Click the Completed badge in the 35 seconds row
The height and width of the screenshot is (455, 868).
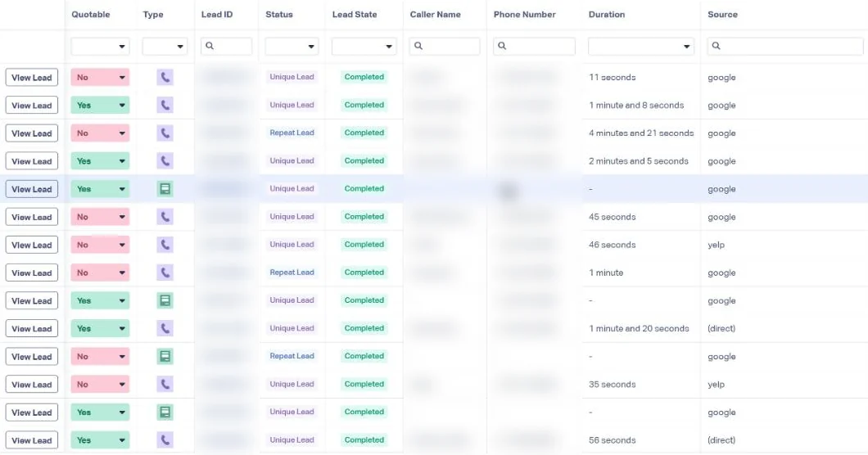point(364,384)
